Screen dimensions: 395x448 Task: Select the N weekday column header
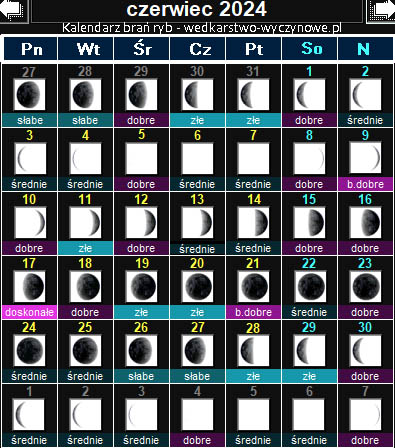tap(365, 49)
